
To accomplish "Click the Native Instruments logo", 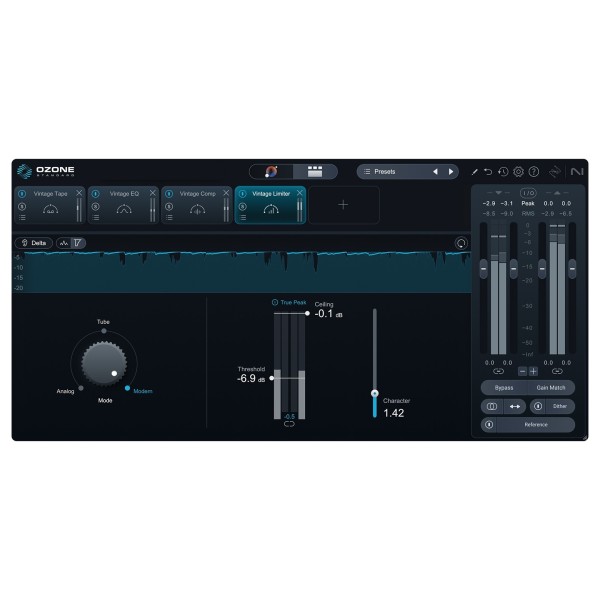I will tap(577, 171).
